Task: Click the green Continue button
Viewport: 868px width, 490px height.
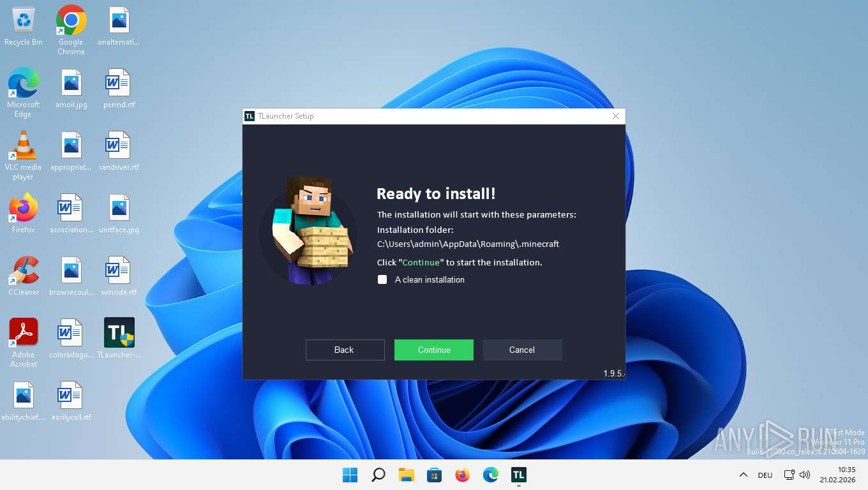Action: [434, 350]
